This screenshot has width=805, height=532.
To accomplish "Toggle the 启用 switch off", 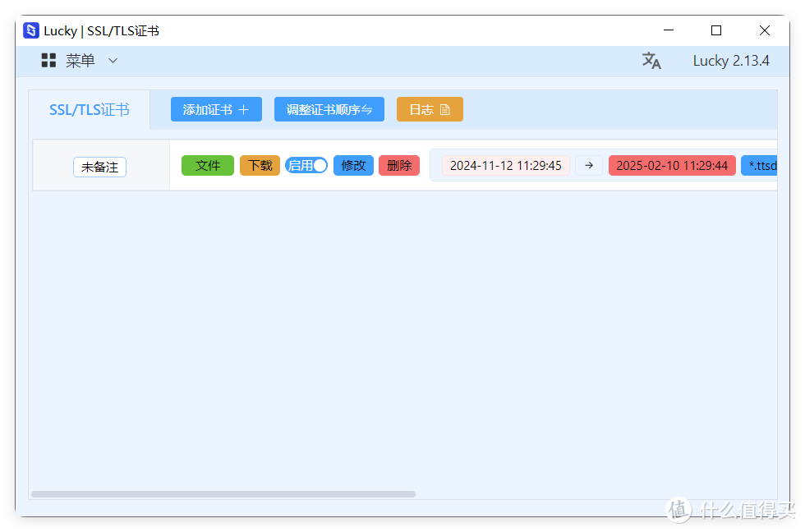I will click(306, 165).
